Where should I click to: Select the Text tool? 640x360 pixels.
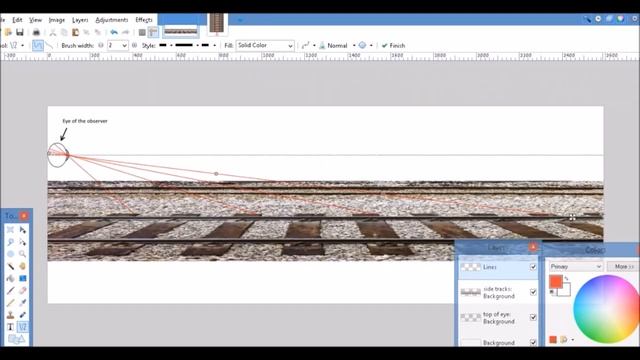10,327
